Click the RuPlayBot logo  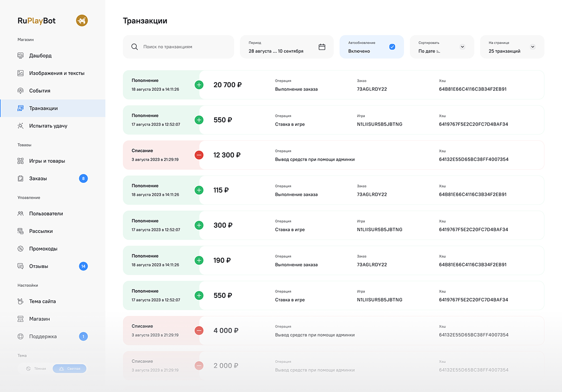37,21
